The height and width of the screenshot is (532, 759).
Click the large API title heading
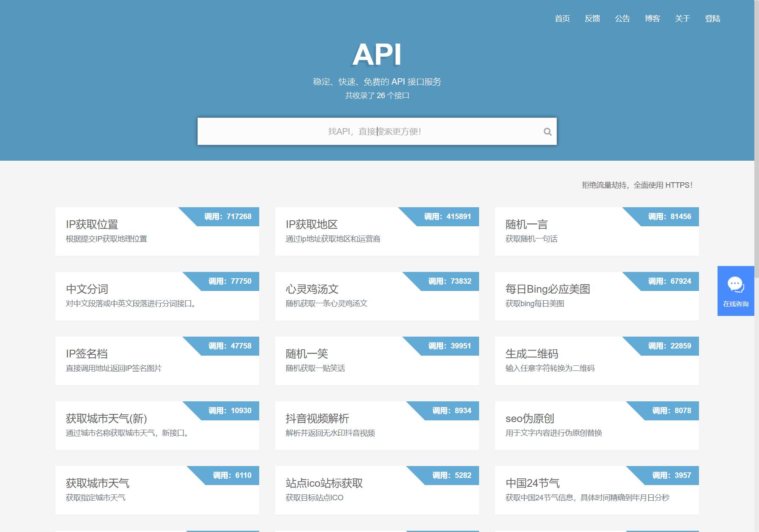point(377,55)
